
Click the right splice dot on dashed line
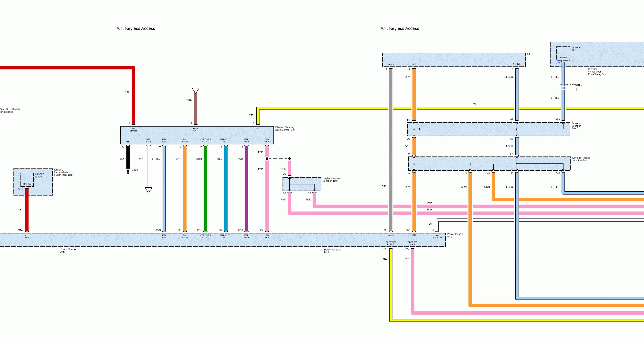coord(289,159)
